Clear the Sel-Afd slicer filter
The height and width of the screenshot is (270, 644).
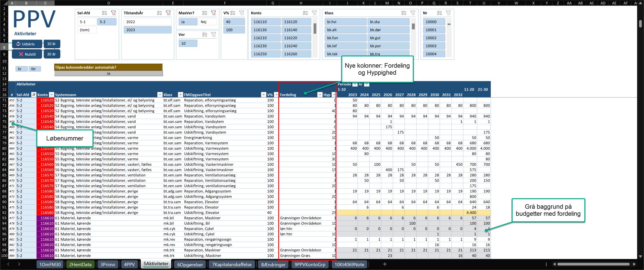click(113, 13)
